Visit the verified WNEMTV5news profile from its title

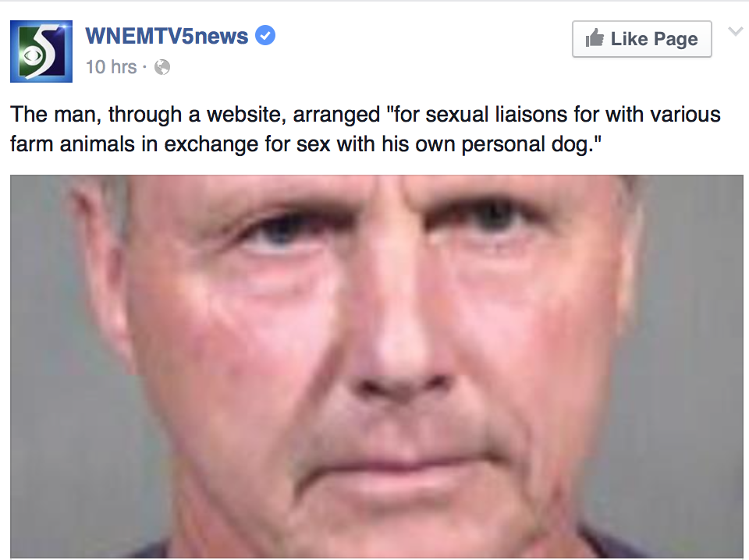pyautogui.click(x=167, y=37)
